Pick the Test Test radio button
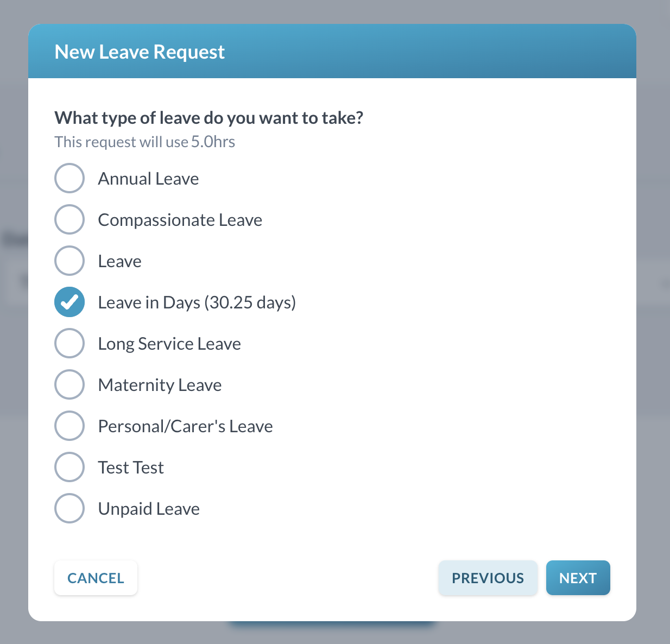The width and height of the screenshot is (670, 644). 69,467
